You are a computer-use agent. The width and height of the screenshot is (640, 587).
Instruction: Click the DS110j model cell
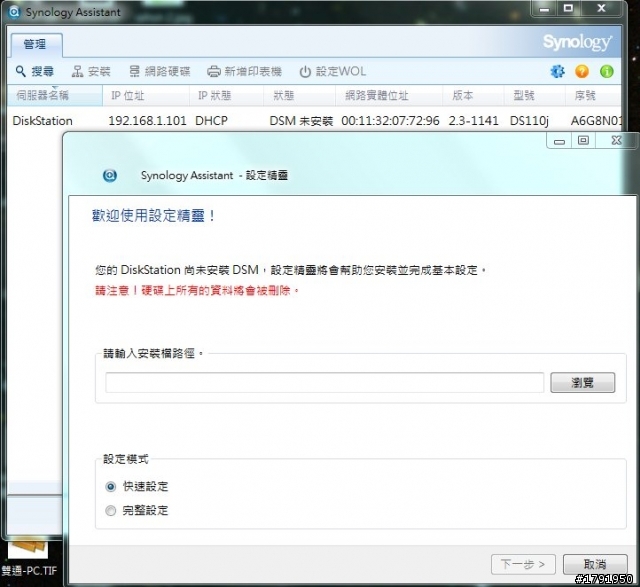(529, 121)
